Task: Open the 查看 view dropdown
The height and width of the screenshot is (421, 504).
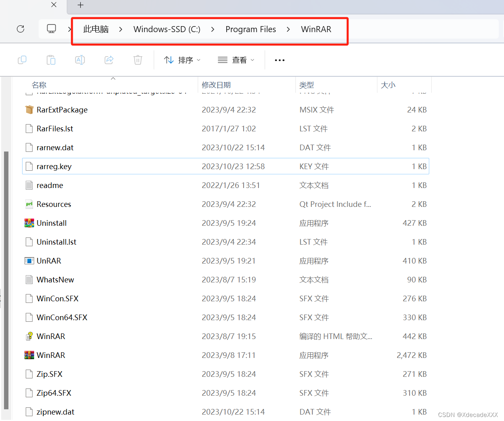Action: coord(236,60)
